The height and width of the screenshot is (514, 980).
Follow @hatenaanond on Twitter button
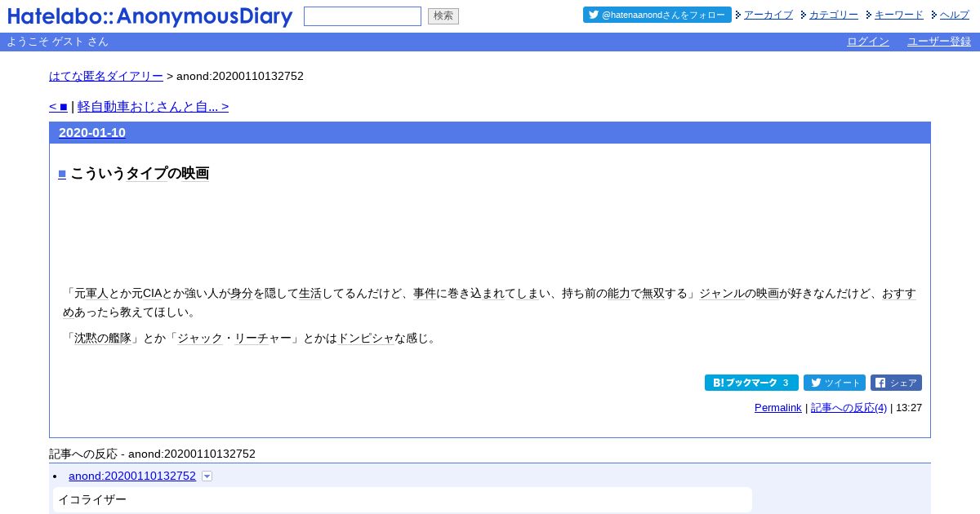(x=657, y=15)
